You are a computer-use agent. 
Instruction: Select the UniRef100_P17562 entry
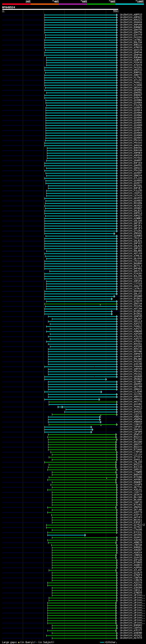(131, 77)
